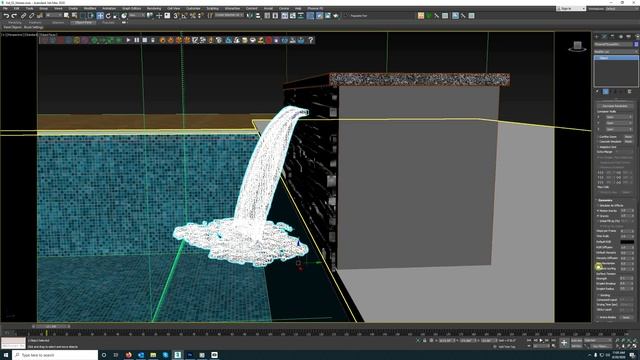Click the Redo arrow icon
Screen dimensions: 640x360
14,16
